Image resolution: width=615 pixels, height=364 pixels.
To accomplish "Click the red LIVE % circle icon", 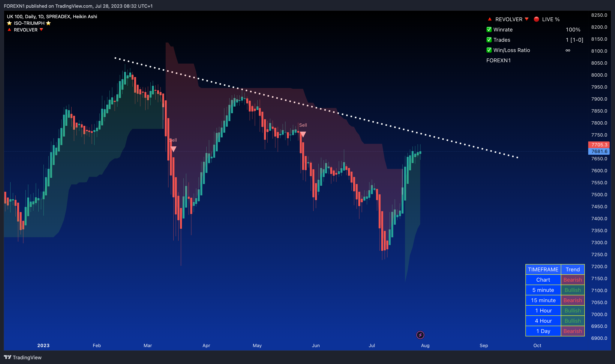I will click(x=536, y=19).
